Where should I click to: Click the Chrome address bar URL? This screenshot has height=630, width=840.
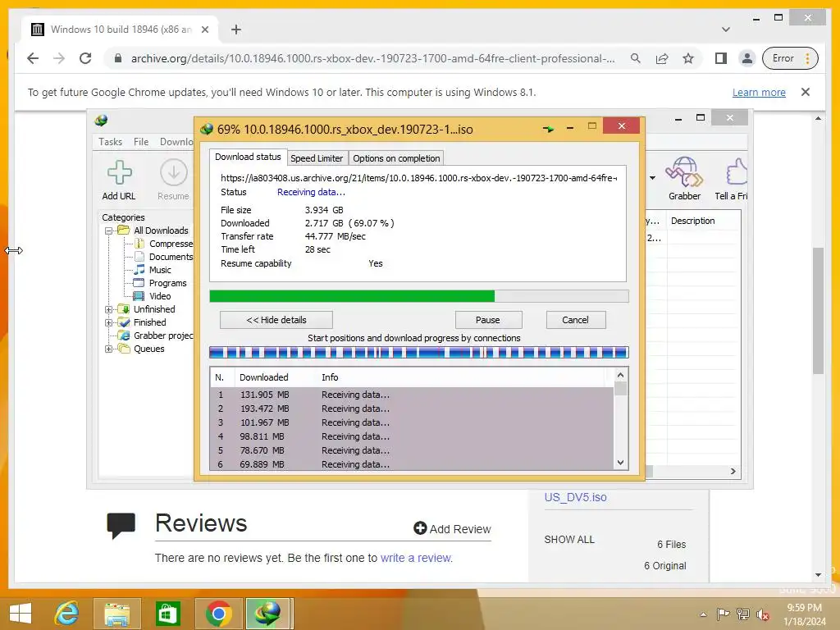(373, 58)
